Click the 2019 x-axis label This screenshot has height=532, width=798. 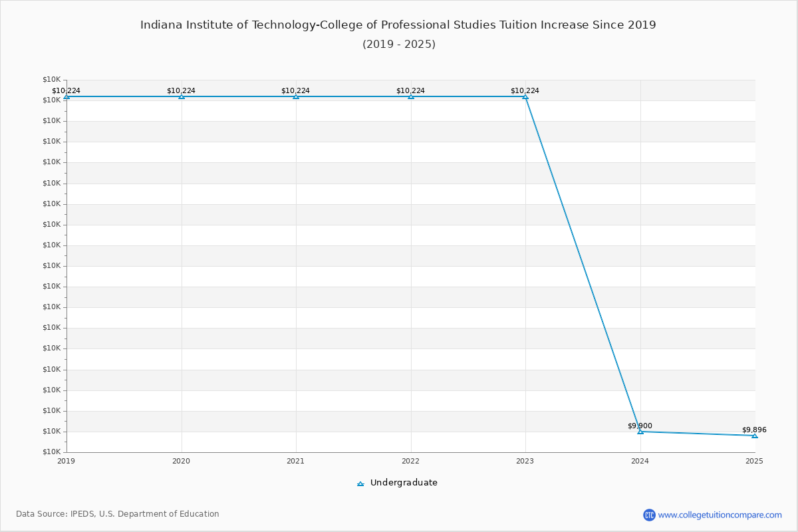[66, 460]
